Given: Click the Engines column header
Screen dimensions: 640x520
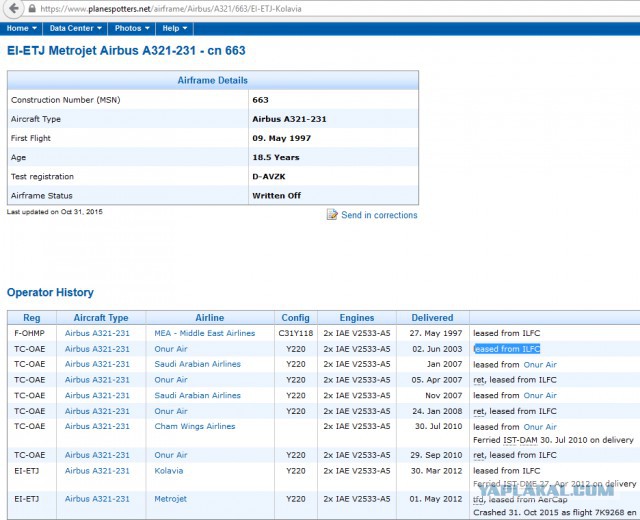Looking at the screenshot, I should [357, 318].
